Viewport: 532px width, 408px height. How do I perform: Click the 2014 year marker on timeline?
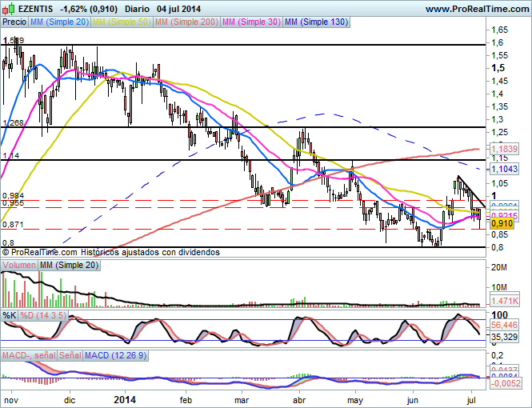126,398
